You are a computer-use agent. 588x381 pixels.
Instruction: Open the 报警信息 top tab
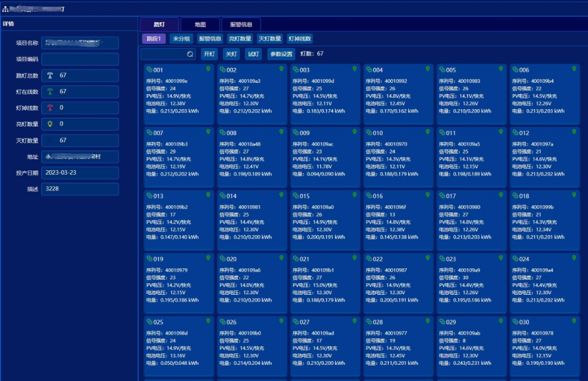point(241,25)
